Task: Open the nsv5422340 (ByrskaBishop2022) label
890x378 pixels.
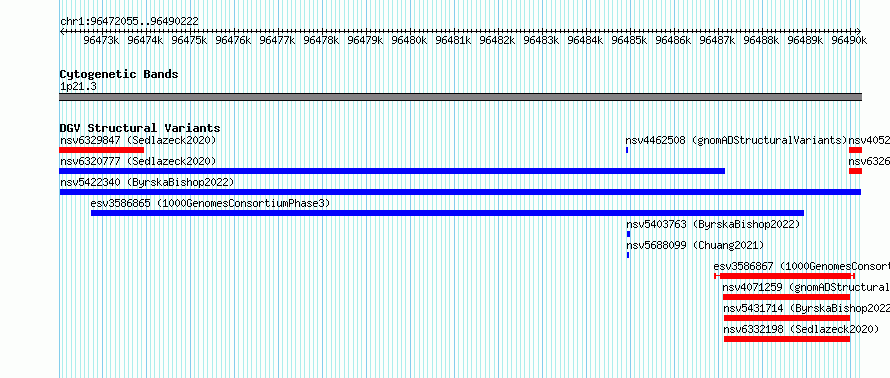Action: [147, 182]
